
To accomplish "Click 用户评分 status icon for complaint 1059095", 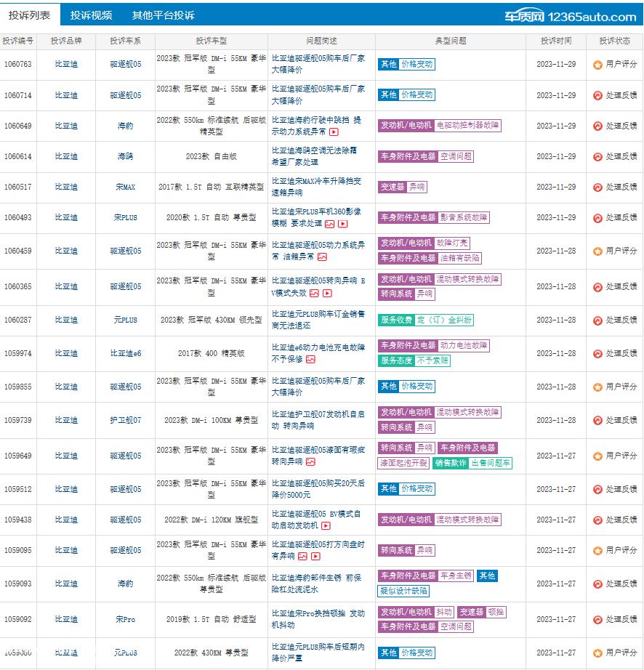I will [x=597, y=551].
